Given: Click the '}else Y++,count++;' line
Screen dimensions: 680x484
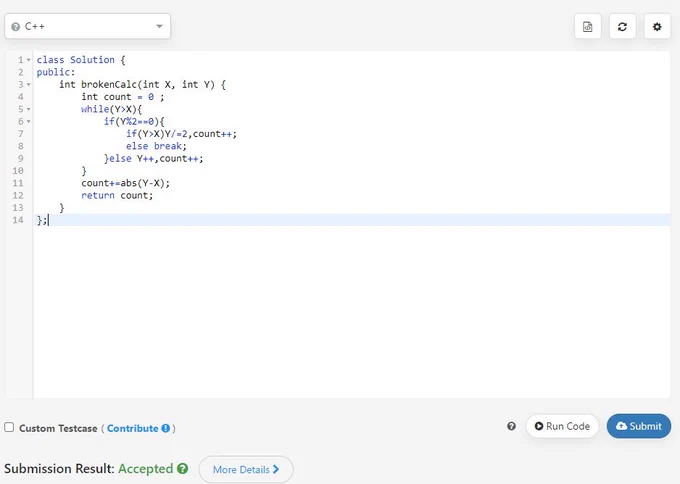Looking at the screenshot, I should pos(154,159).
